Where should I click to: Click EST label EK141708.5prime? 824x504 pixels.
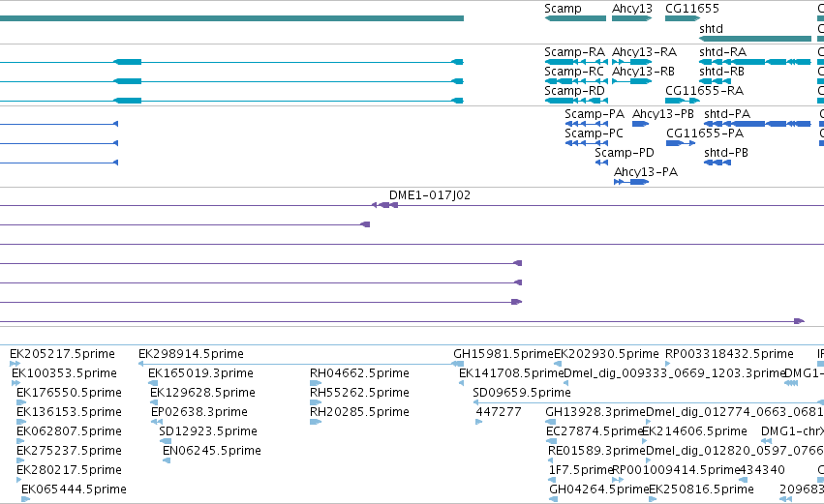point(511,373)
